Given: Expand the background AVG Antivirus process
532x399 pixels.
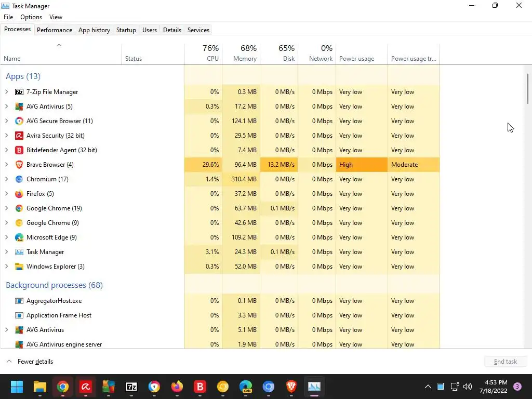Looking at the screenshot, I should point(6,330).
